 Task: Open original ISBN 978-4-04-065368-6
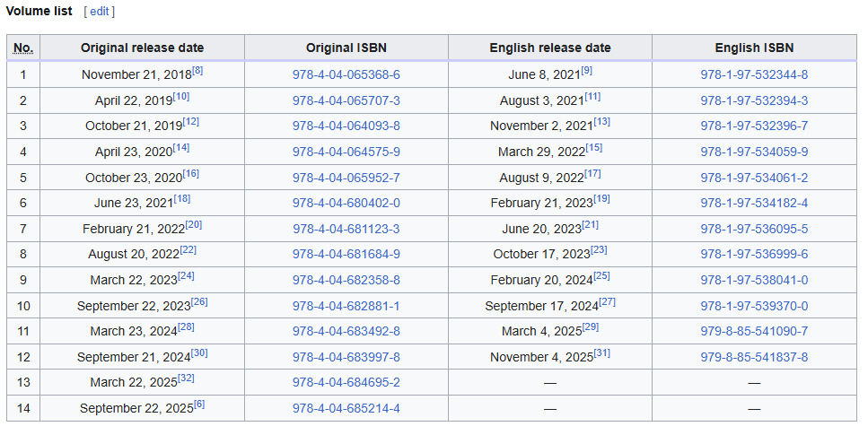pos(346,75)
